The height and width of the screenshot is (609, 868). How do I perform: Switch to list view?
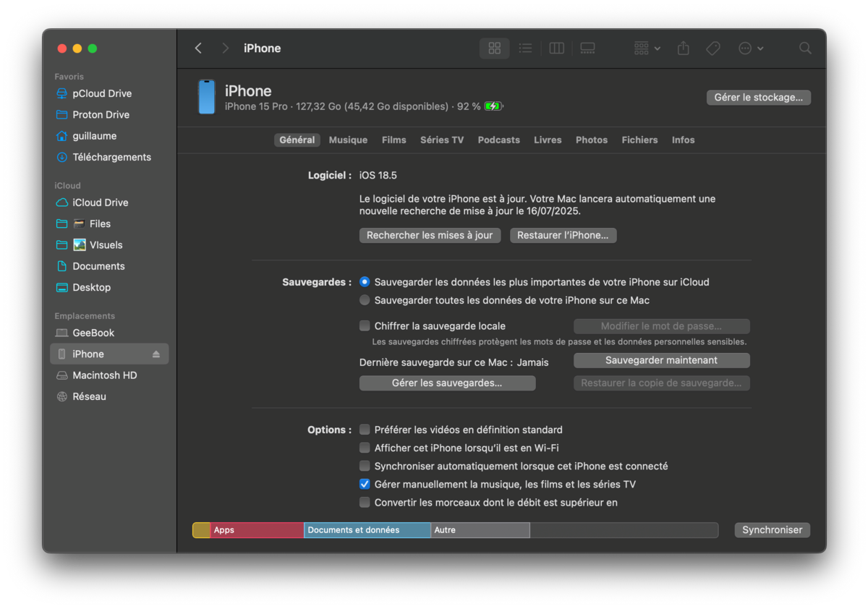[525, 48]
